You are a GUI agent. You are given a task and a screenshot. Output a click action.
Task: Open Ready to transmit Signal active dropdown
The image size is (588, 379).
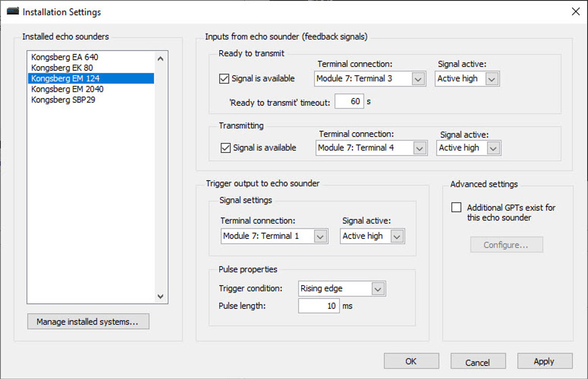click(467, 79)
